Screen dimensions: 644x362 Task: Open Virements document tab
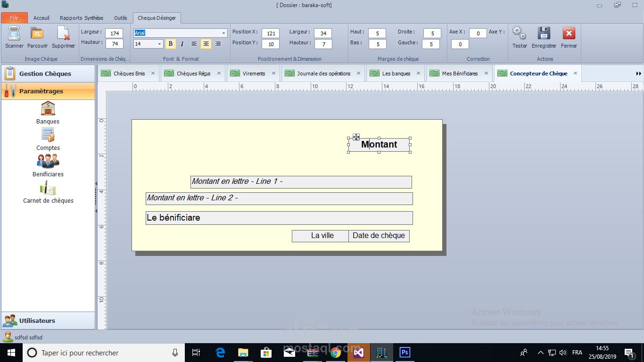tap(254, 74)
